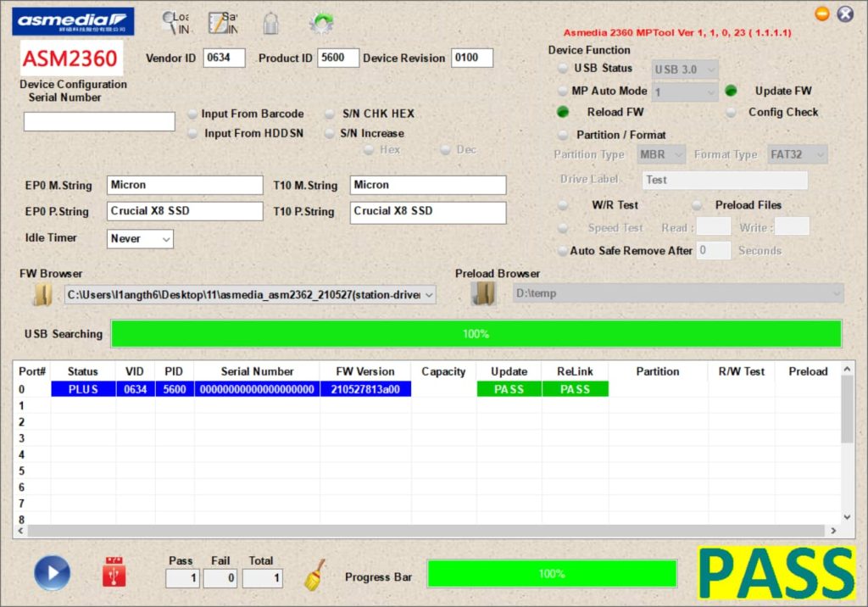Image resolution: width=868 pixels, height=607 pixels.
Task: Select the FW Version column header
Action: (364, 371)
